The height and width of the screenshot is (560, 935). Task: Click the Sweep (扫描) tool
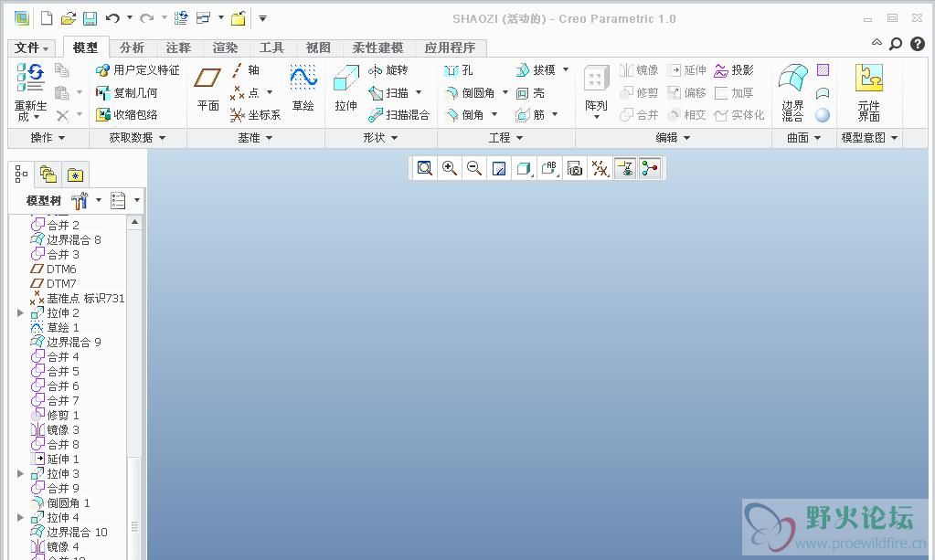[388, 92]
